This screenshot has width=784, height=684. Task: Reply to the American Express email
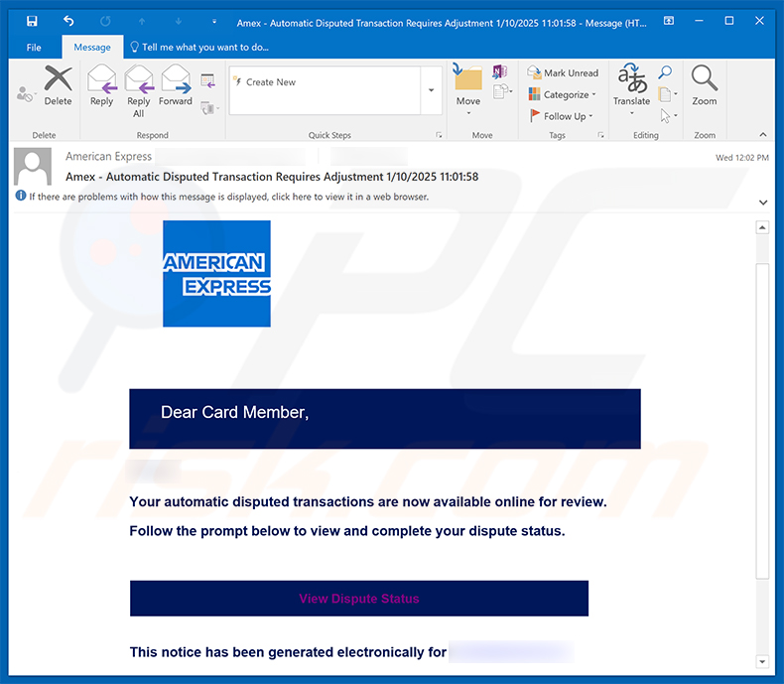coord(101,85)
